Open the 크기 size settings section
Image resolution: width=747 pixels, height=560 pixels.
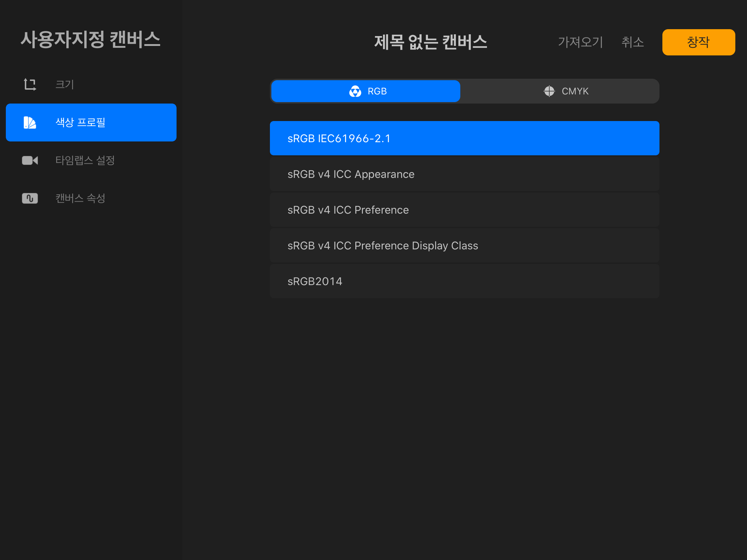tap(65, 85)
